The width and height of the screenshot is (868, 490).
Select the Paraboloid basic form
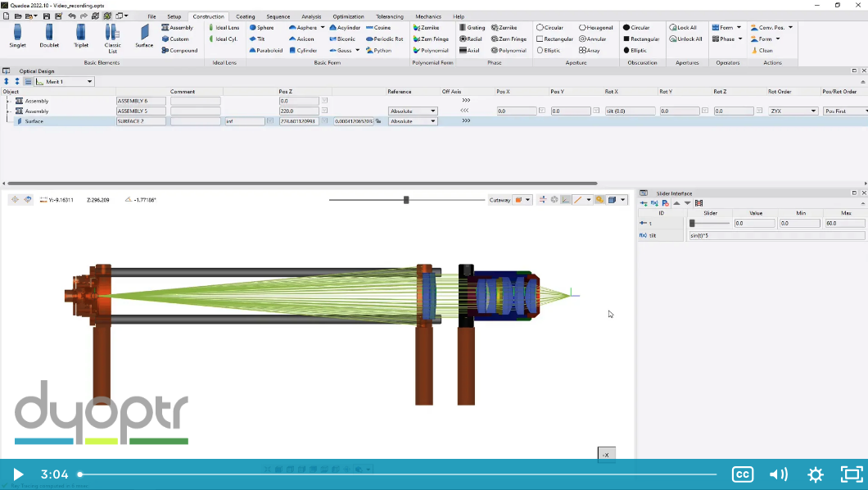pyautogui.click(x=266, y=50)
